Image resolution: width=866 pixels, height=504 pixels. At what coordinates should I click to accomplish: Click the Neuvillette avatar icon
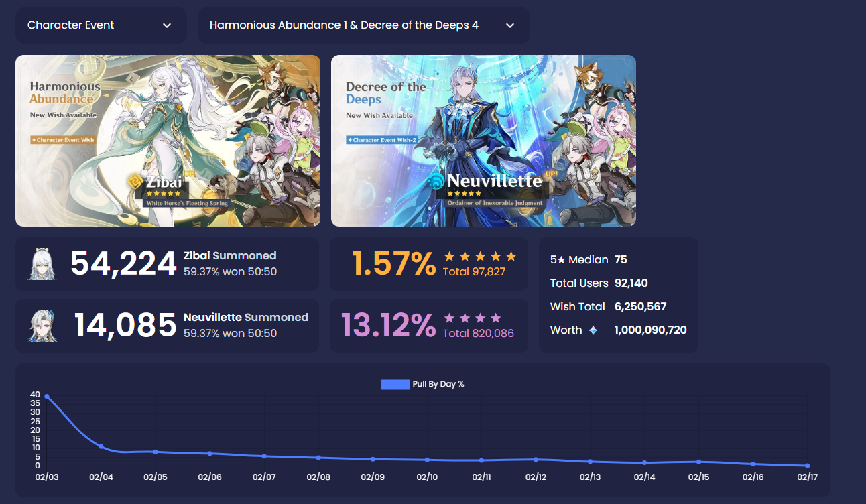(x=42, y=326)
